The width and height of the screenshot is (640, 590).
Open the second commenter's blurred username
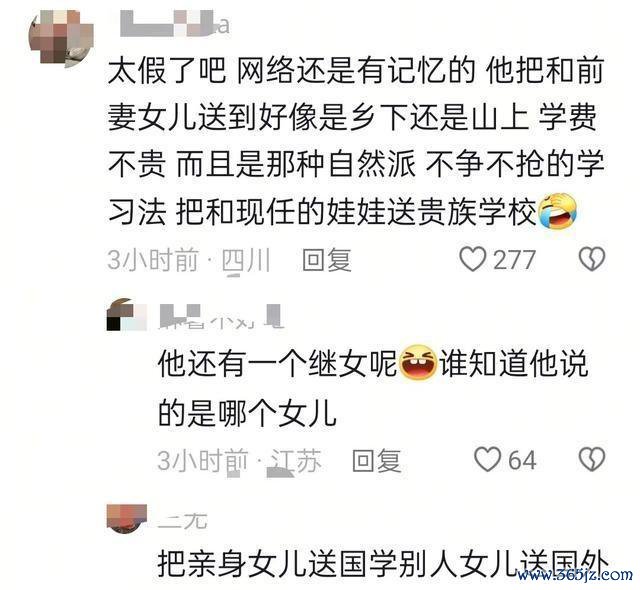click(220, 316)
